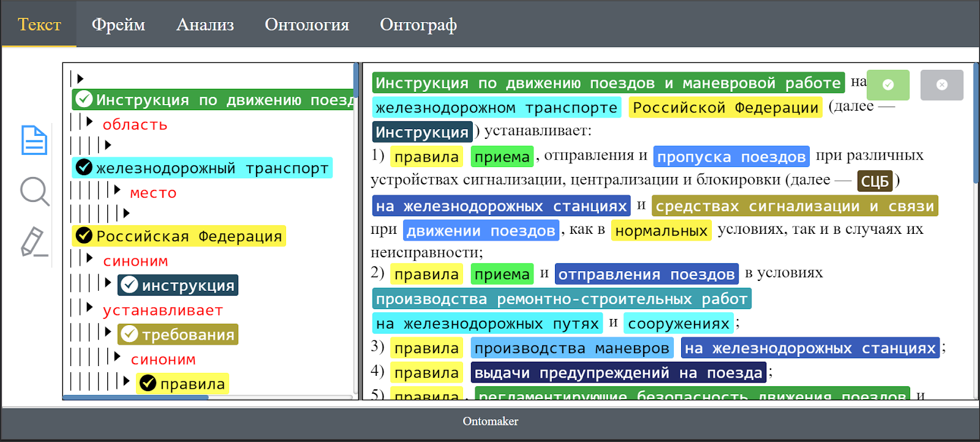Expand the 'инструкция' node arrow

coord(108,282)
